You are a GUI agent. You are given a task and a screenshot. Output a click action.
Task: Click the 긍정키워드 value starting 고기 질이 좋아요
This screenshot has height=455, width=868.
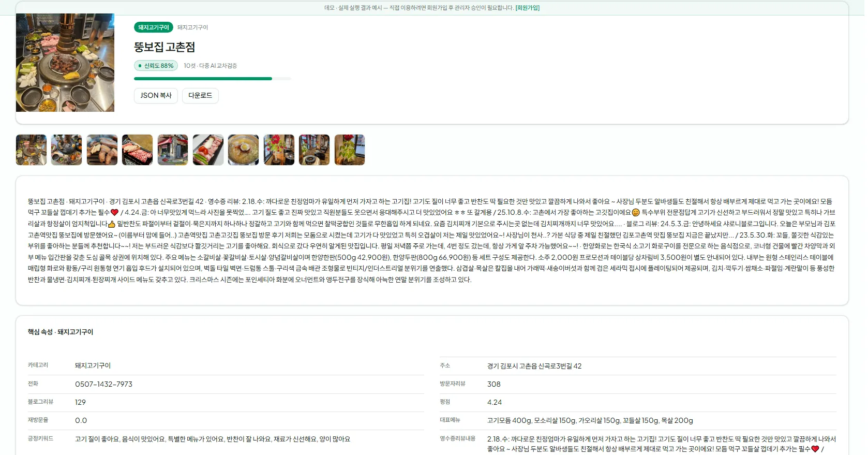pos(213,439)
